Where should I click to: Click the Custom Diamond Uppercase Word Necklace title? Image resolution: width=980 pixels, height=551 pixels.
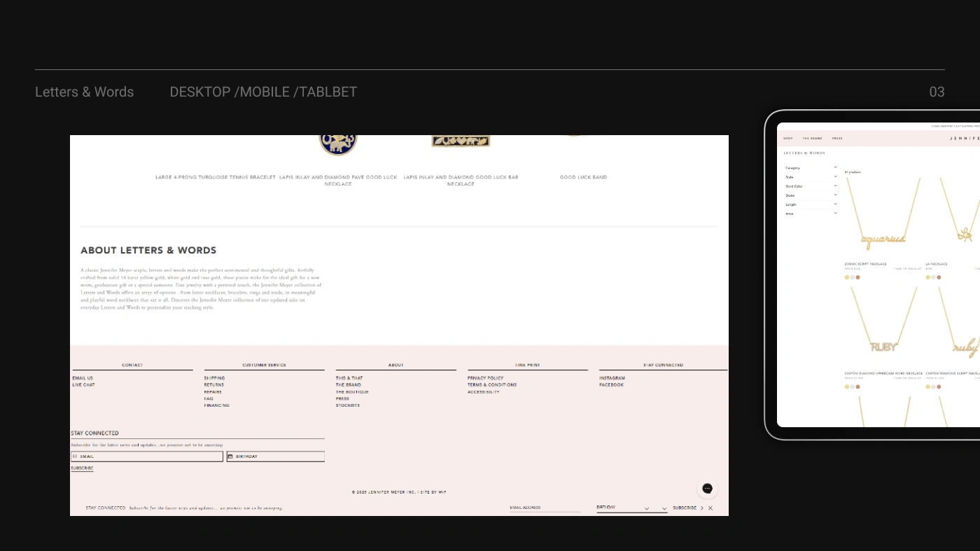884,374
